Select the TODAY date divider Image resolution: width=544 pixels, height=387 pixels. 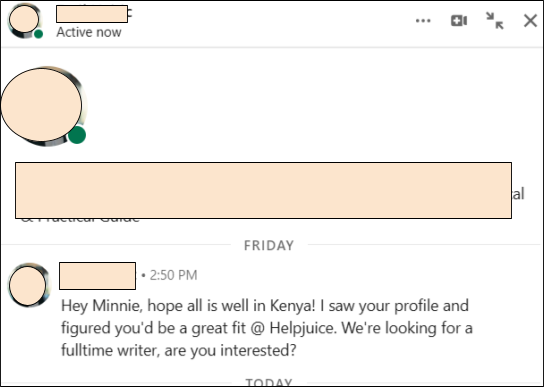click(x=269, y=382)
